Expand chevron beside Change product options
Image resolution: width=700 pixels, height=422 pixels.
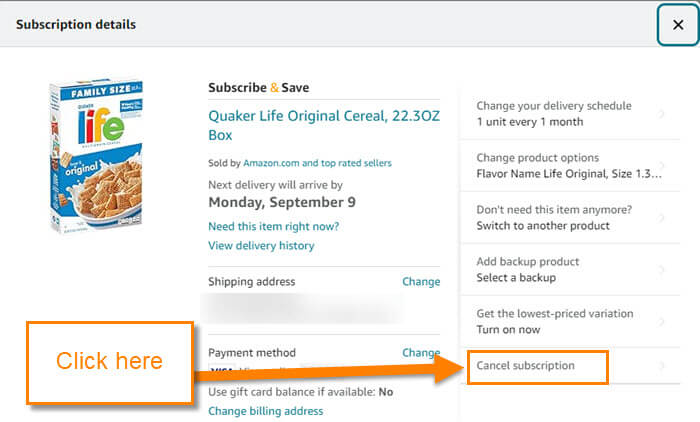click(661, 166)
